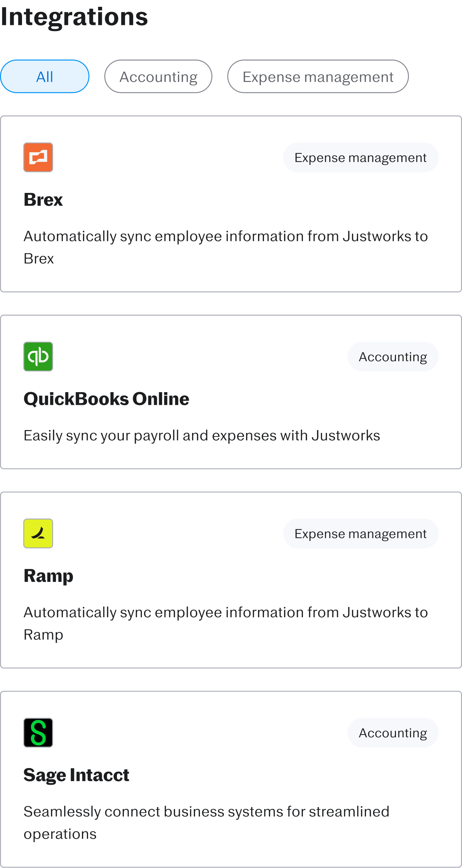Click the QuickBooks Online logo icon
This screenshot has height=868, width=462.
(x=38, y=356)
